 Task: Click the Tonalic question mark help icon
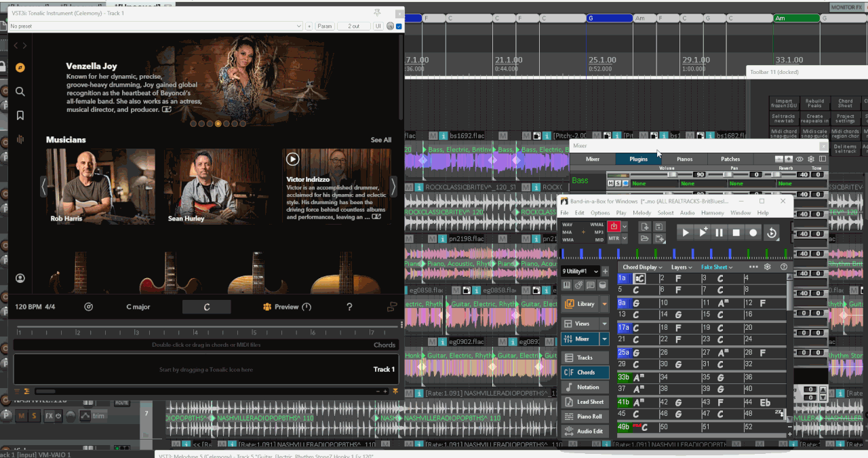[x=349, y=307]
